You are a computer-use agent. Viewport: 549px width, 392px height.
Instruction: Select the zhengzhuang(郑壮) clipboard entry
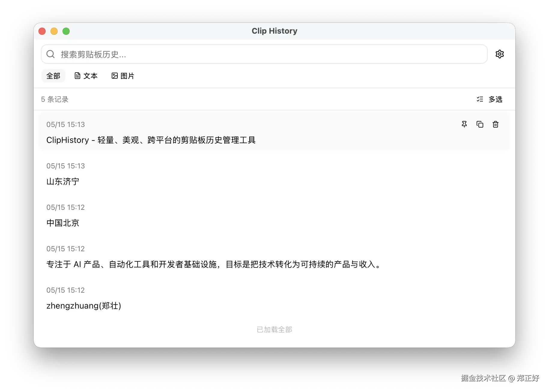[274, 298]
